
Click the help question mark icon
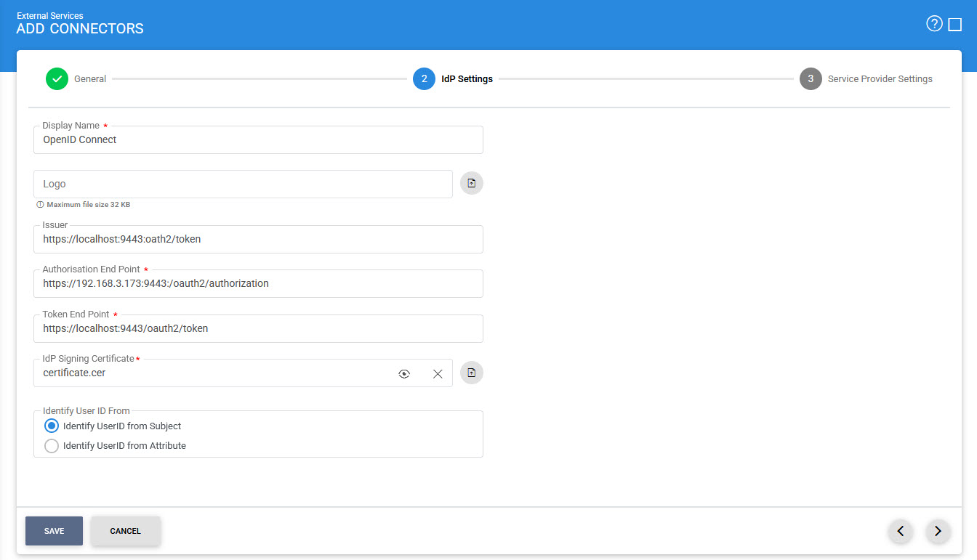pyautogui.click(x=934, y=24)
